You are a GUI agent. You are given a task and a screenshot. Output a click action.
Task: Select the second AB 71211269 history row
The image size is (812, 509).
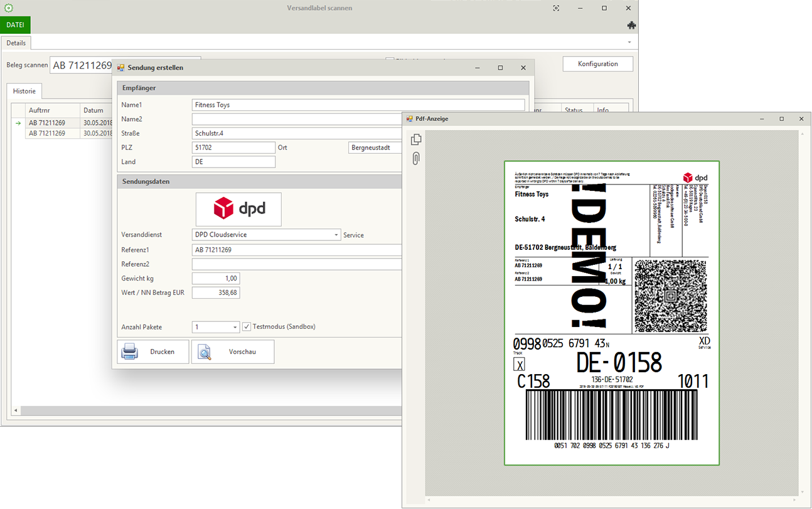tap(63, 133)
